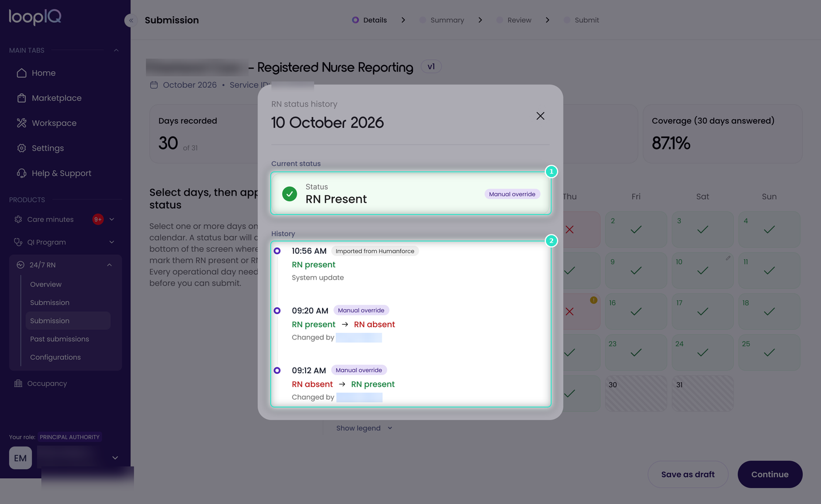This screenshot has width=821, height=504.
Task: Click the Workspace tools icon
Action: (x=22, y=123)
